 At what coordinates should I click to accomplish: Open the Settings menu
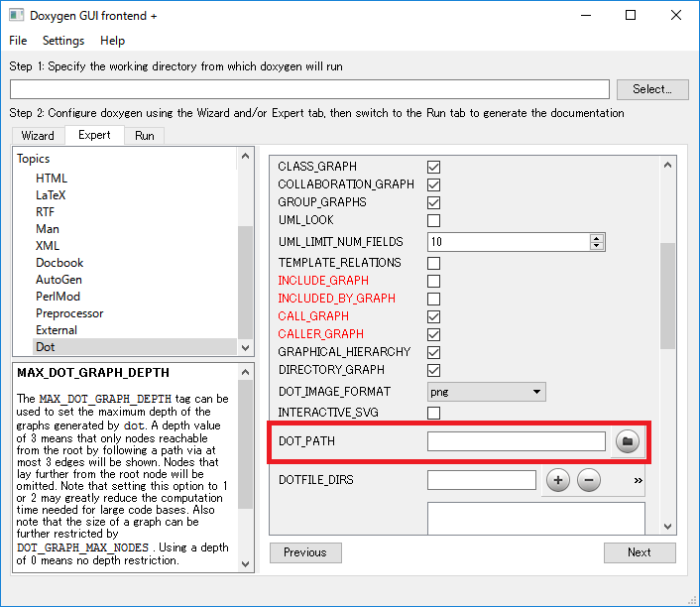point(63,41)
